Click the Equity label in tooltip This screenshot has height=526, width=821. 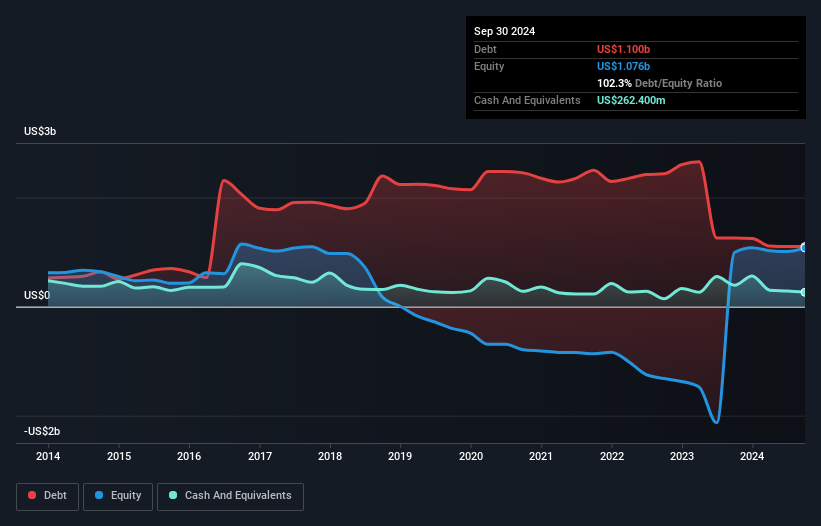tap(489, 66)
